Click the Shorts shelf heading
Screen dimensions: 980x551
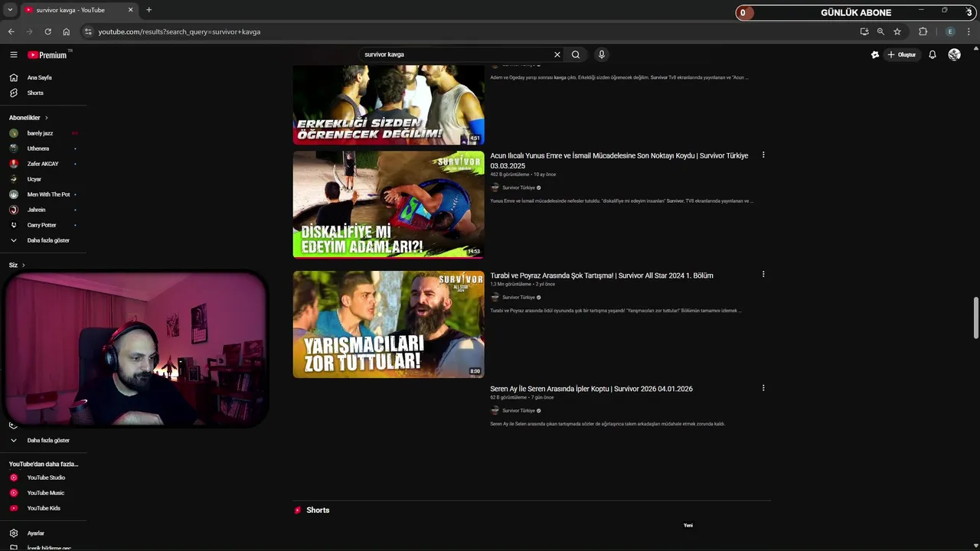318,510
